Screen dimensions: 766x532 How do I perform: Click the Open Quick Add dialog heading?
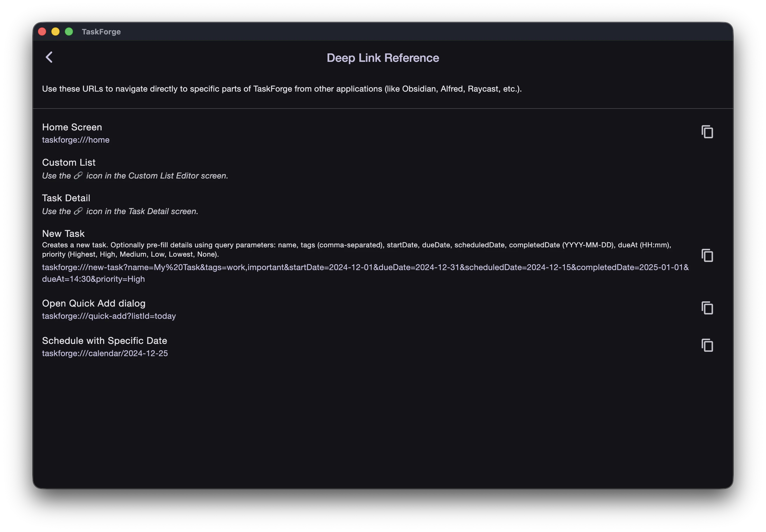[x=94, y=303]
